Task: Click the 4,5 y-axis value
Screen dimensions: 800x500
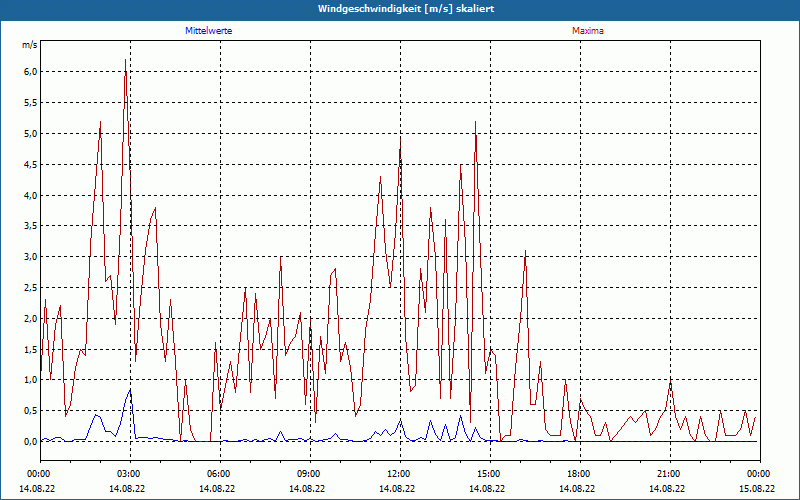Action: [x=31, y=164]
